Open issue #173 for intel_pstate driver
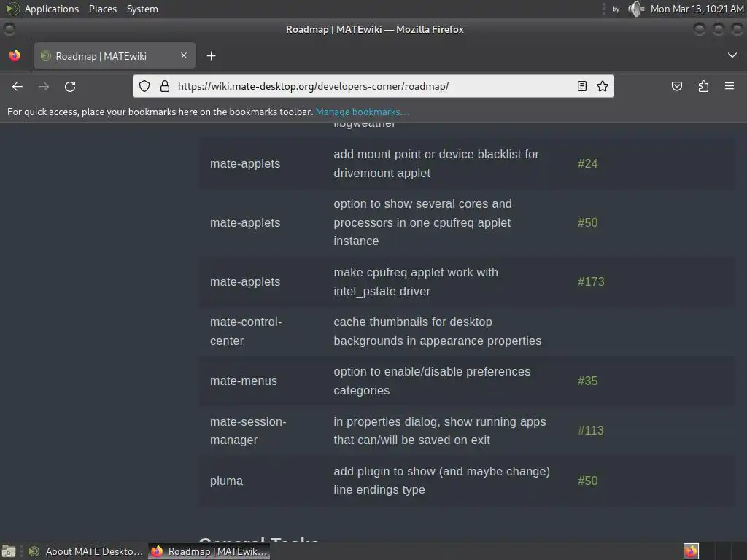747x560 pixels. pos(591,282)
